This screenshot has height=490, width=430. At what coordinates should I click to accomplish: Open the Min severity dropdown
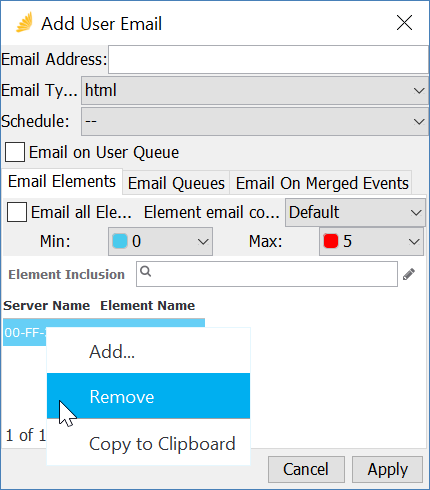[160, 241]
